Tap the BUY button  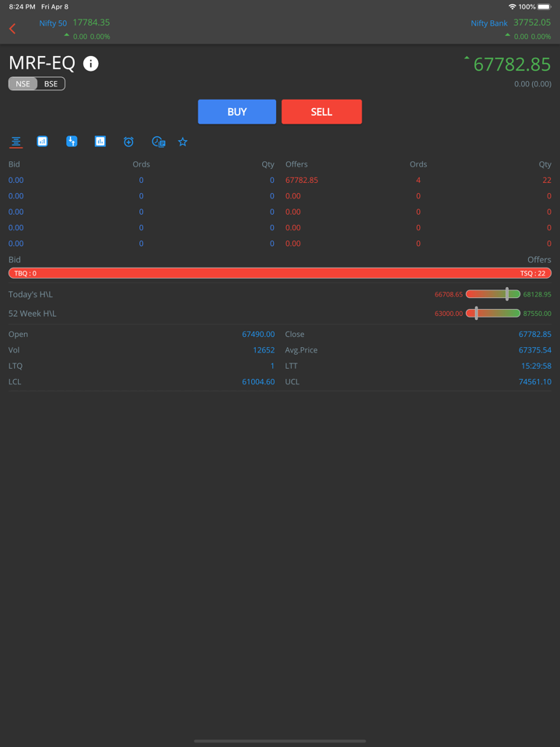(x=237, y=111)
